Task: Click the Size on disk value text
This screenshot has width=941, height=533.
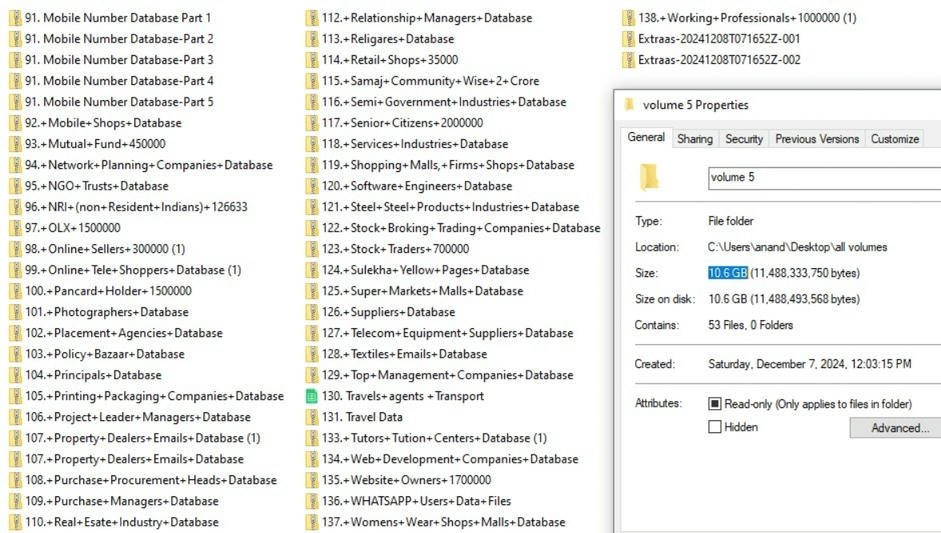Action: pos(784,299)
